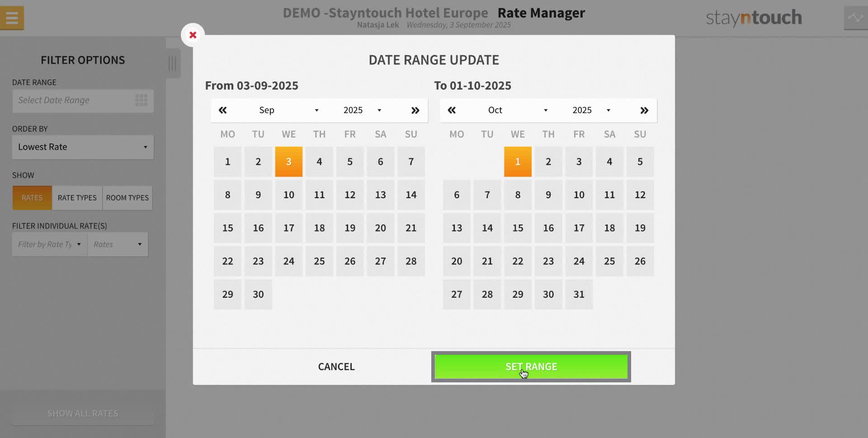868x438 pixels.
Task: Pick October 9 in To calendar
Action: [548, 195]
